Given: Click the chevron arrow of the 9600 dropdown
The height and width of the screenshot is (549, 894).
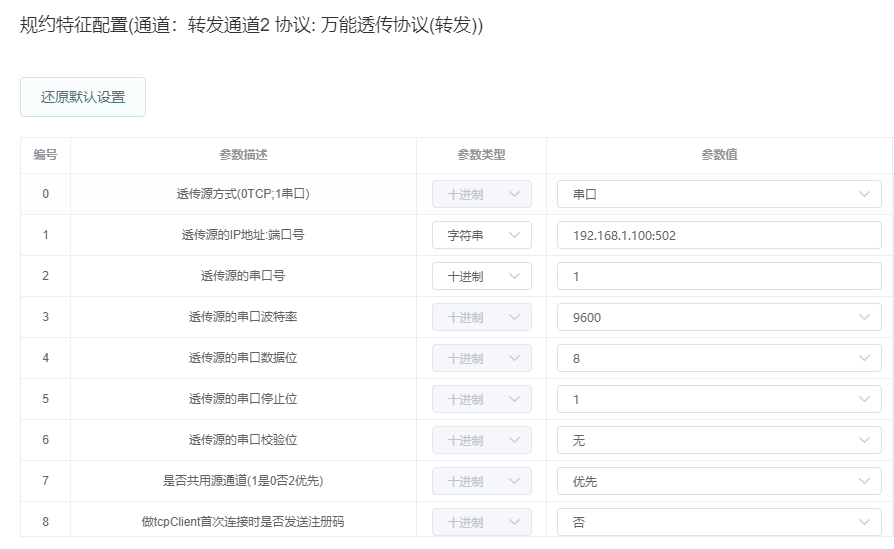Looking at the screenshot, I should pos(864,317).
